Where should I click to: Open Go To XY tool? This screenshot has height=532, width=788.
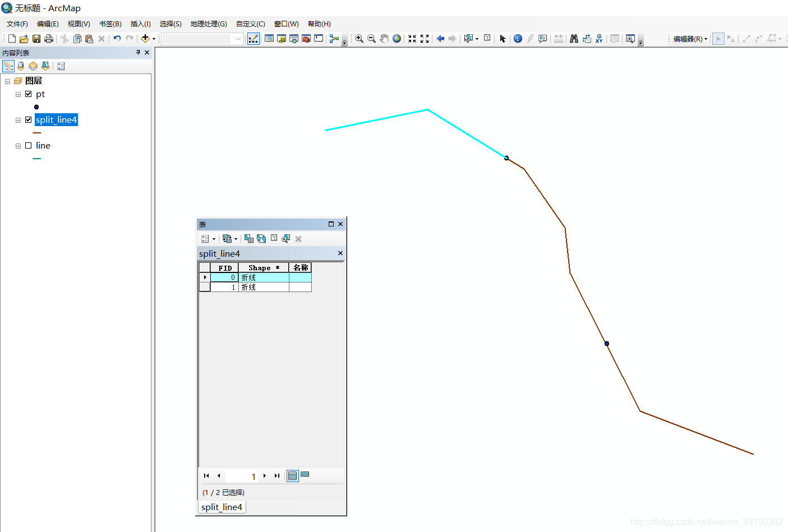(599, 39)
